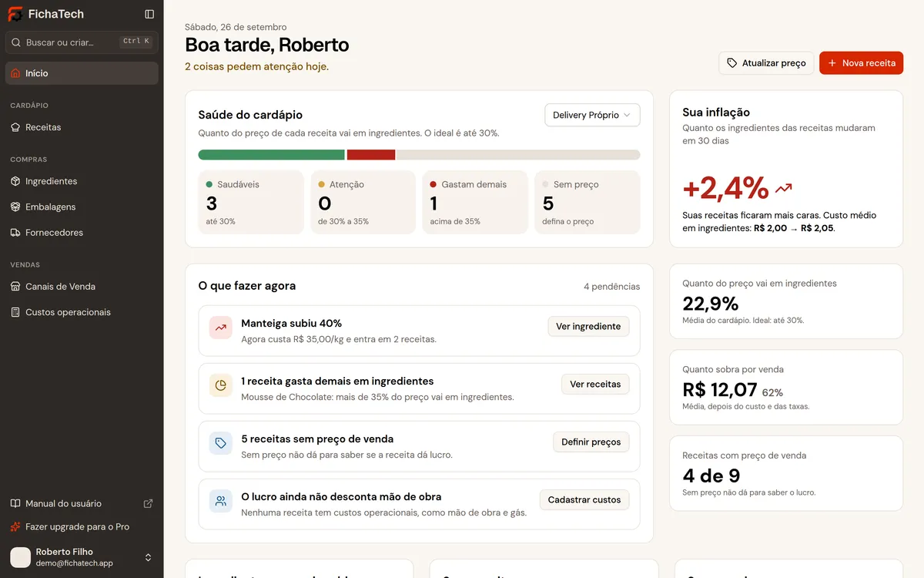Select the Gastam demais stat card

[475, 202]
